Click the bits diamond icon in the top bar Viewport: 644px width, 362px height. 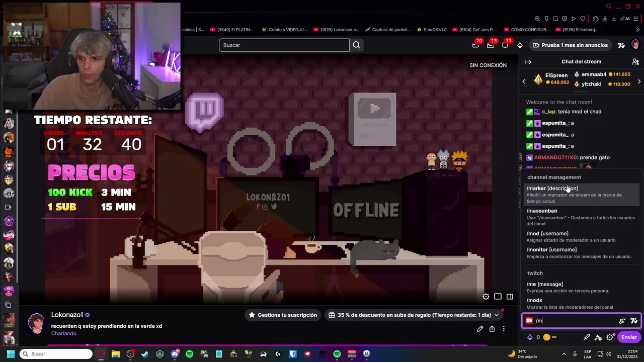point(520,45)
